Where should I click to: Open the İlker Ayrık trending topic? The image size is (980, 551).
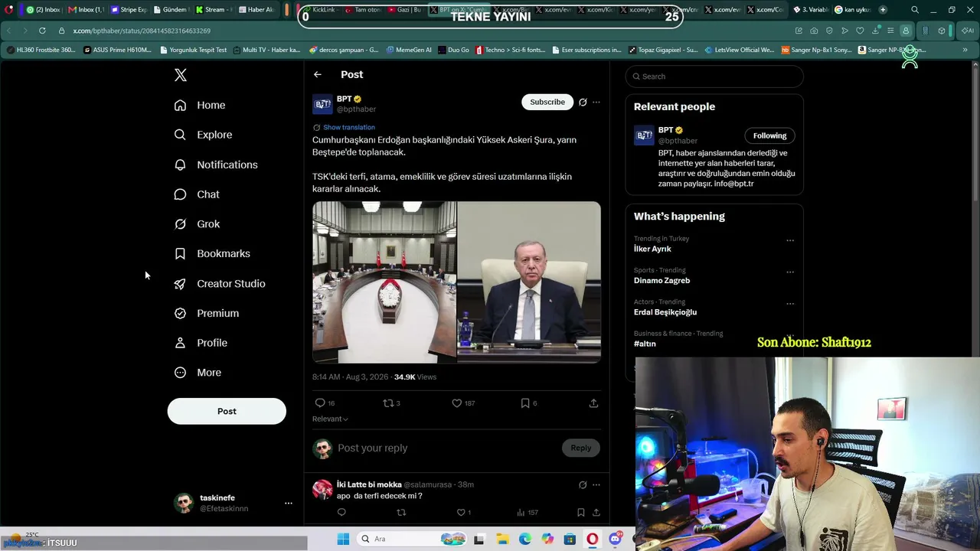point(652,249)
